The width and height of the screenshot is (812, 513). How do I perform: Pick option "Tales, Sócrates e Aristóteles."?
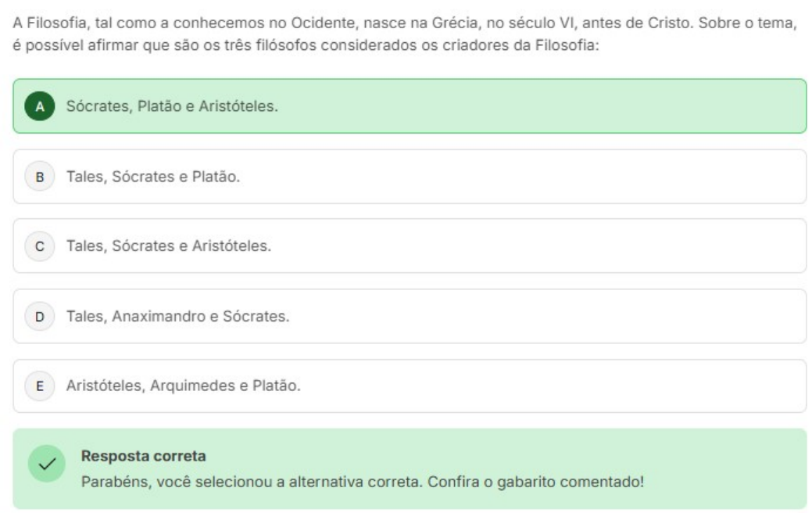click(x=169, y=246)
